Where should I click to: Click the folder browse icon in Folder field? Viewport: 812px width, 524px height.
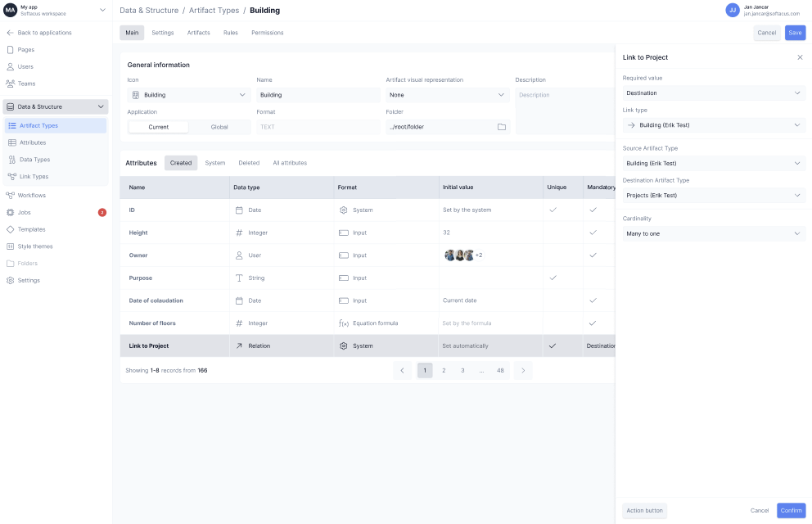point(501,127)
